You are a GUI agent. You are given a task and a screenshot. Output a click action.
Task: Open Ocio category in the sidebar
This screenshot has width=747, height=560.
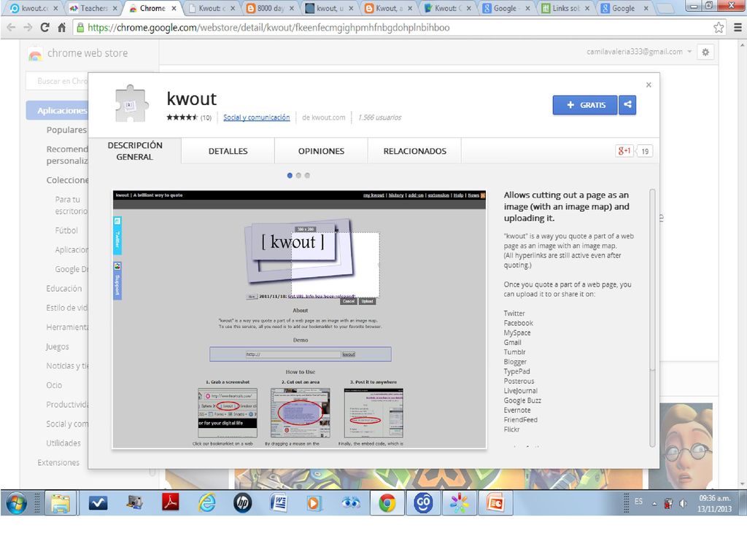click(x=54, y=385)
